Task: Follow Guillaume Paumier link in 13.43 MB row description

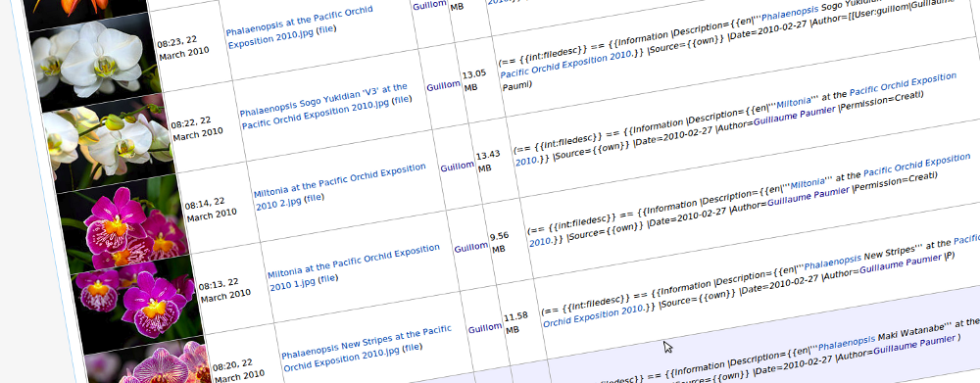Action: [795, 117]
